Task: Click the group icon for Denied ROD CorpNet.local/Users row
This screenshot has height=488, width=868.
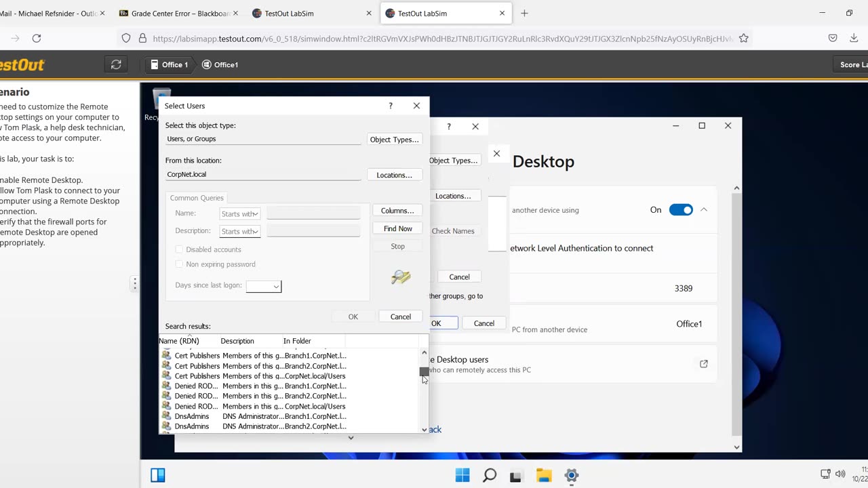Action: [x=166, y=406]
